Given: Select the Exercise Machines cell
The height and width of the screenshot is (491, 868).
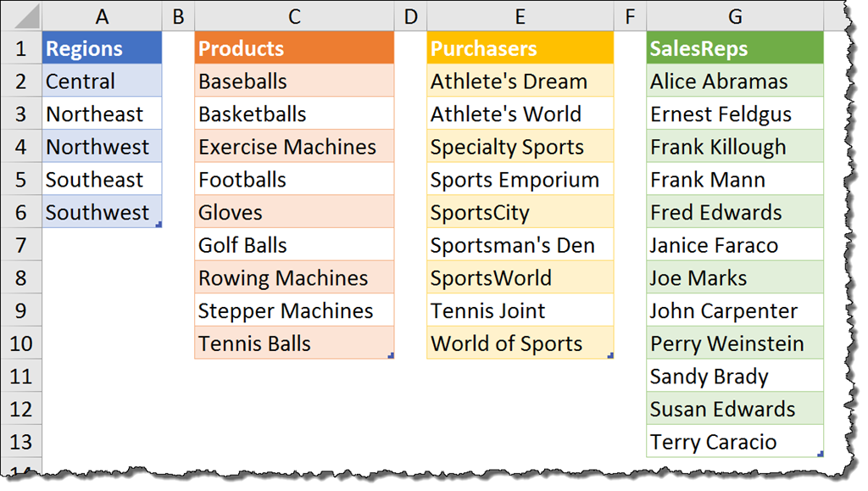Looking at the screenshot, I should 294,147.
